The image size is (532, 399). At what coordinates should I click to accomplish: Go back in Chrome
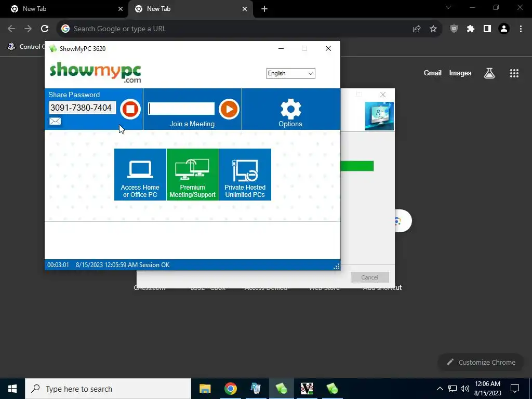(x=11, y=29)
